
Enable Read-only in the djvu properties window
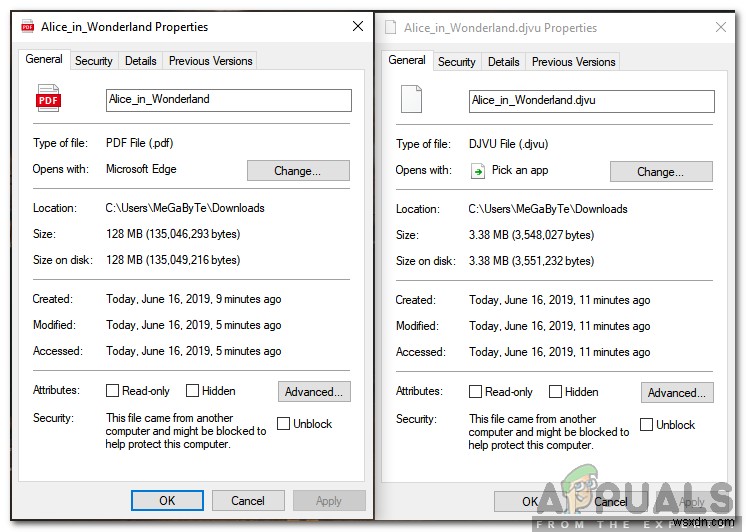point(475,392)
